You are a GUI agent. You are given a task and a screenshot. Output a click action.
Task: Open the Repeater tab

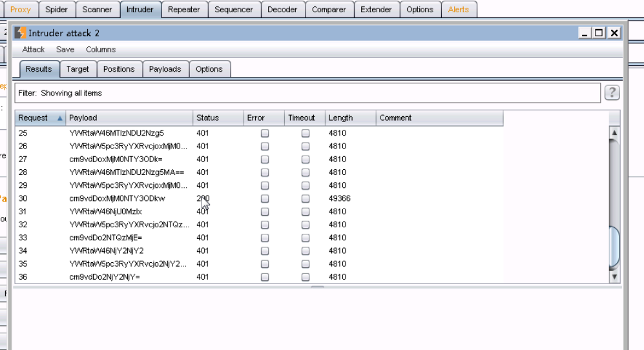[183, 10]
